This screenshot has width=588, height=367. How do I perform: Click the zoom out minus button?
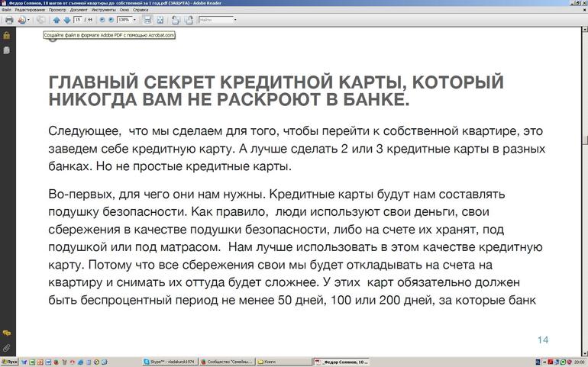pyautogui.click(x=101, y=20)
